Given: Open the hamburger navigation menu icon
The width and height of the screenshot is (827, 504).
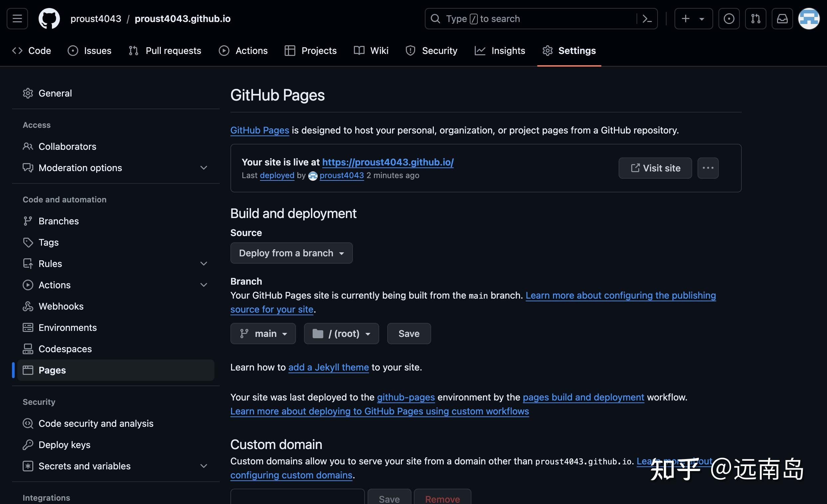Looking at the screenshot, I should pos(17,18).
